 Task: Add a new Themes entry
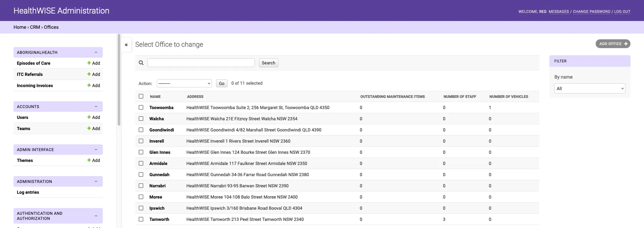click(x=94, y=160)
